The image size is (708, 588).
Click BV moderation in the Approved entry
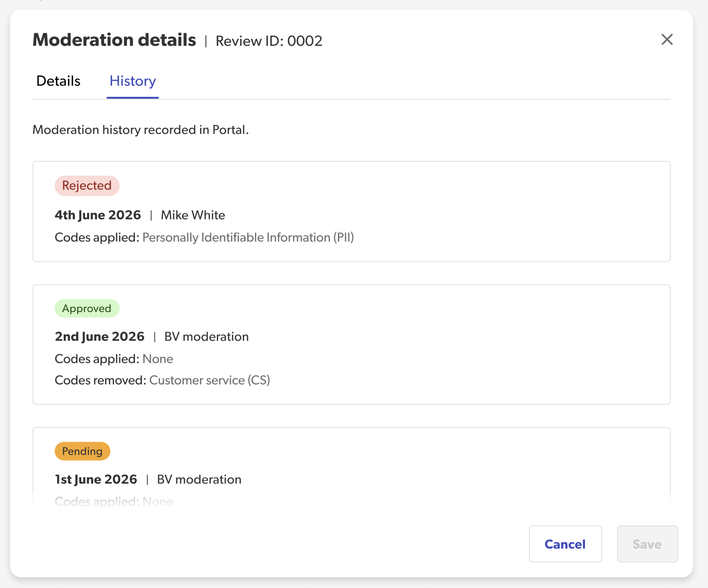coord(207,337)
